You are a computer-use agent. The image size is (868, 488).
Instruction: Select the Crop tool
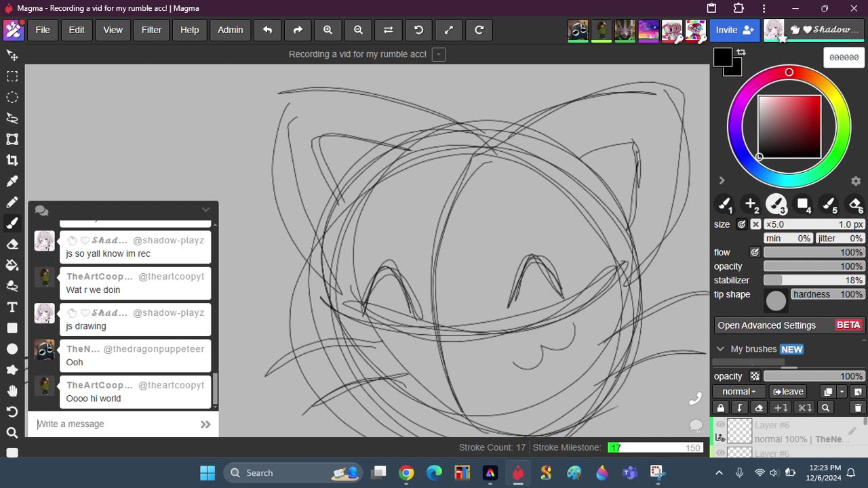click(x=12, y=160)
